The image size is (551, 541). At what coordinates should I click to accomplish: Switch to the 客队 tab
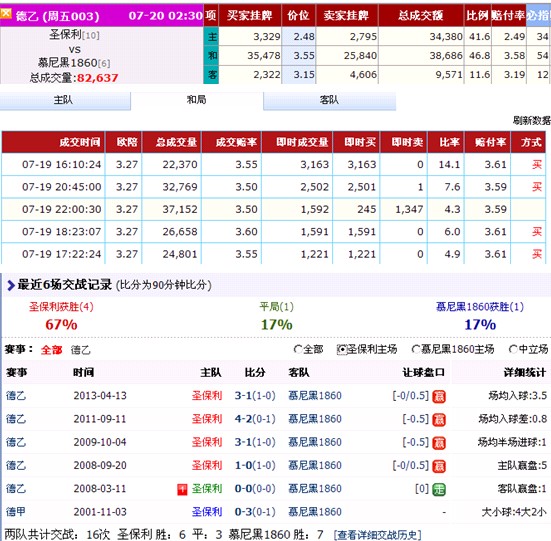tap(330, 101)
